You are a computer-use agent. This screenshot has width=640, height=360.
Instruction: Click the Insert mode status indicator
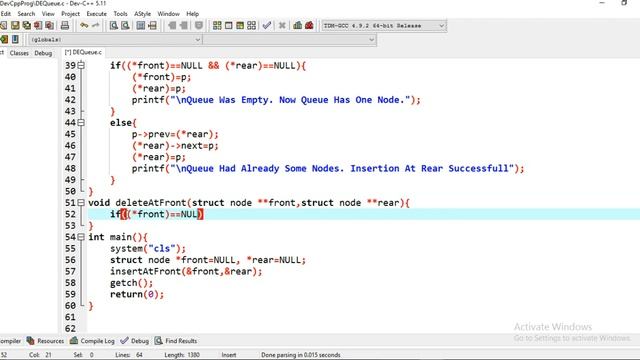229,355
